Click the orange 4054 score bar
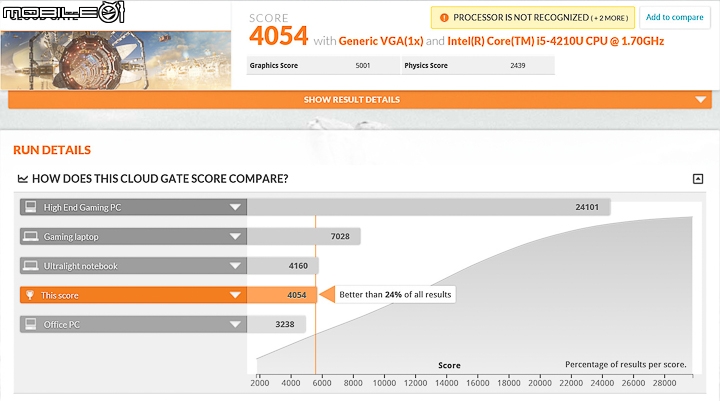Viewport: 720px width, 401px height. click(x=282, y=295)
